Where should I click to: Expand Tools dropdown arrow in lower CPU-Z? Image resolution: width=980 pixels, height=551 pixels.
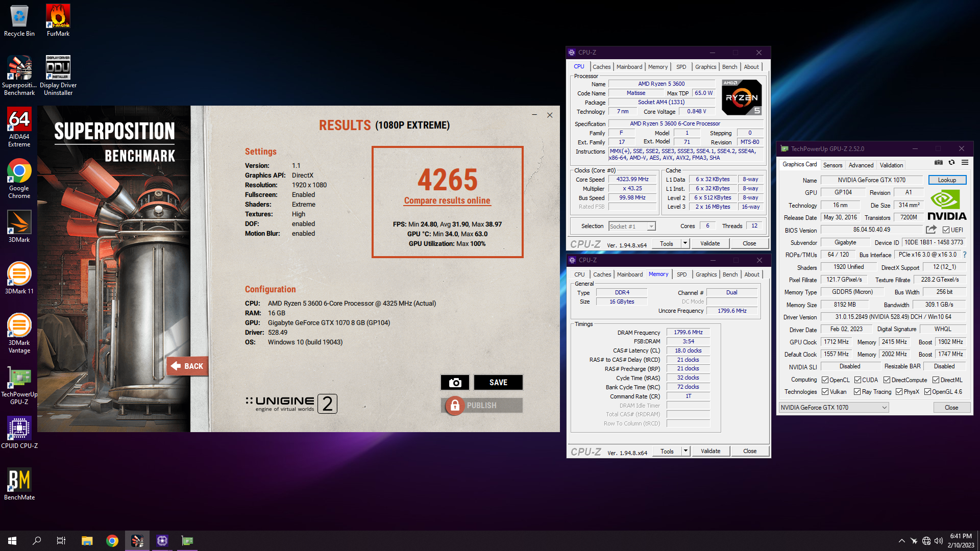point(685,451)
